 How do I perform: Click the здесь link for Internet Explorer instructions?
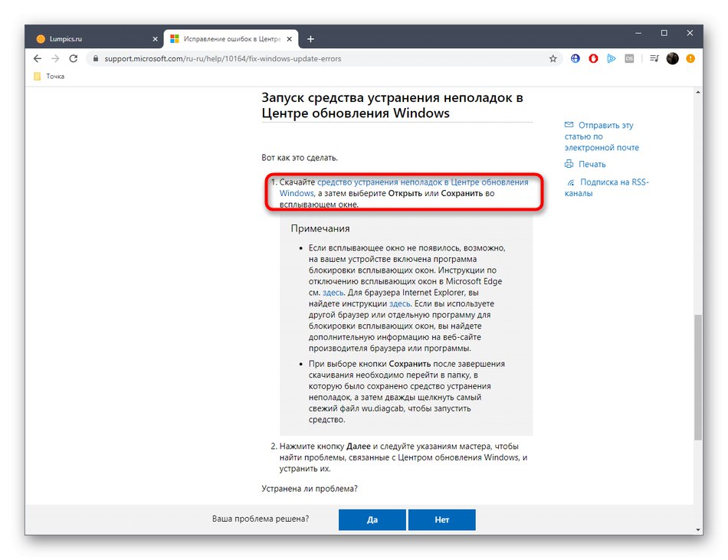399,303
